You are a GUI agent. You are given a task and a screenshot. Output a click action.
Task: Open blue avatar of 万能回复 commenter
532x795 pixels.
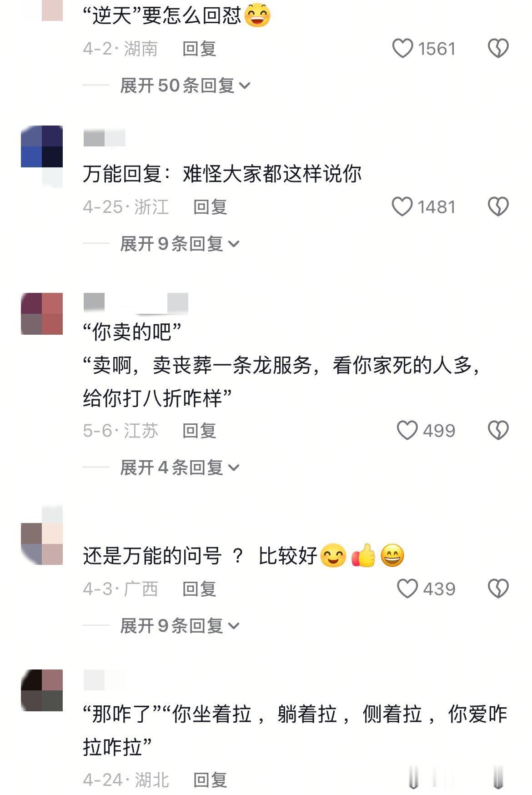[x=42, y=146]
